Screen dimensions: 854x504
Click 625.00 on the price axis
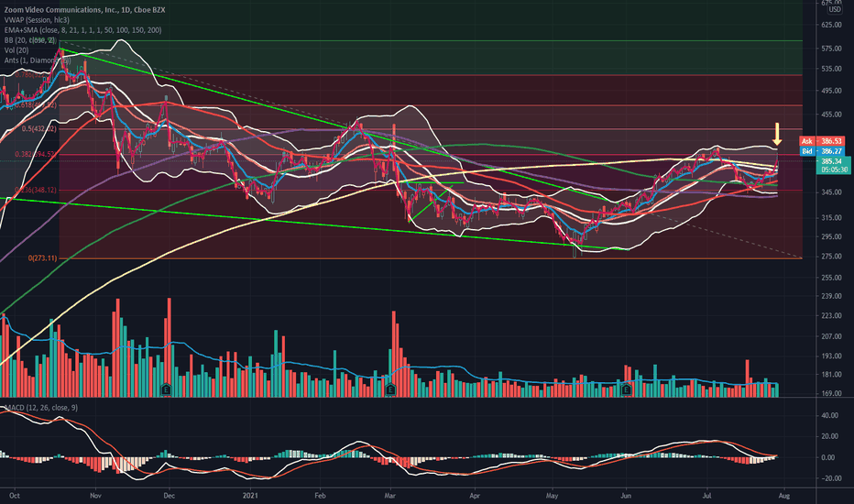pyautogui.click(x=832, y=25)
